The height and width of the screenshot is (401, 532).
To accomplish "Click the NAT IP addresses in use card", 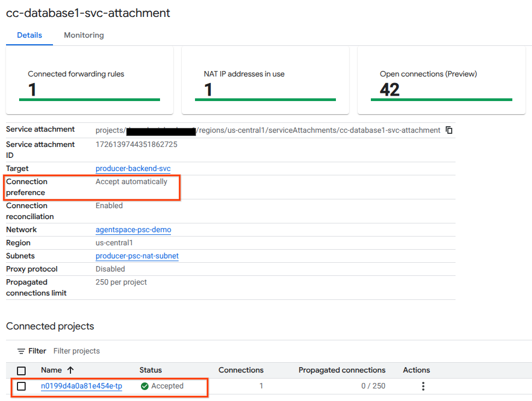I will pos(265,81).
